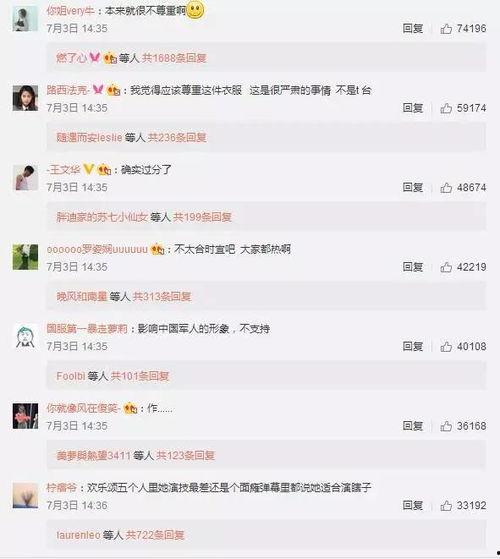
Task: Click avatar of 路西法亮- commenter
Action: pos(25,98)
